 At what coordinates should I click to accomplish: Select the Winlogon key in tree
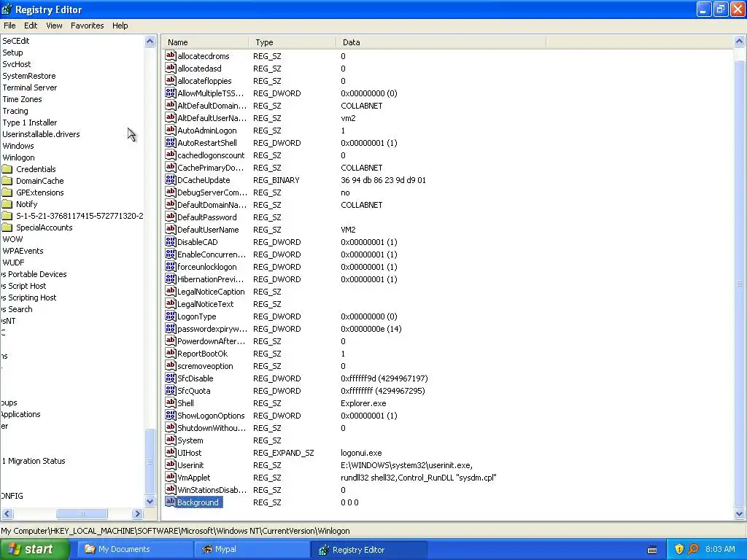[x=18, y=157]
